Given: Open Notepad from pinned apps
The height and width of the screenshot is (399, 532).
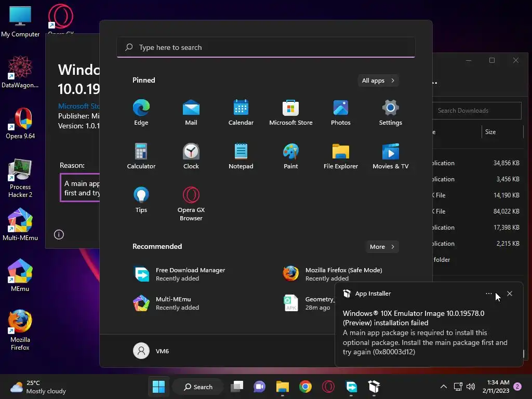Looking at the screenshot, I should pyautogui.click(x=241, y=156).
